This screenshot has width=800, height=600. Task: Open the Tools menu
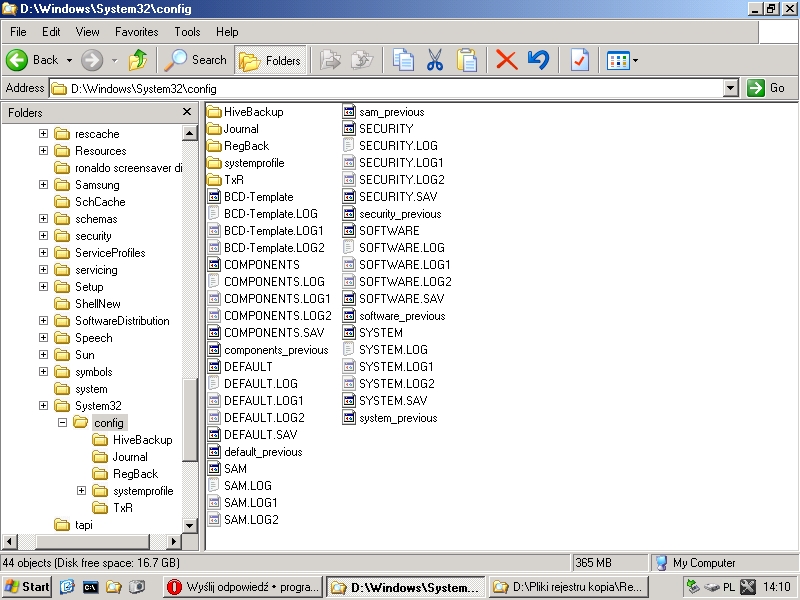click(187, 32)
